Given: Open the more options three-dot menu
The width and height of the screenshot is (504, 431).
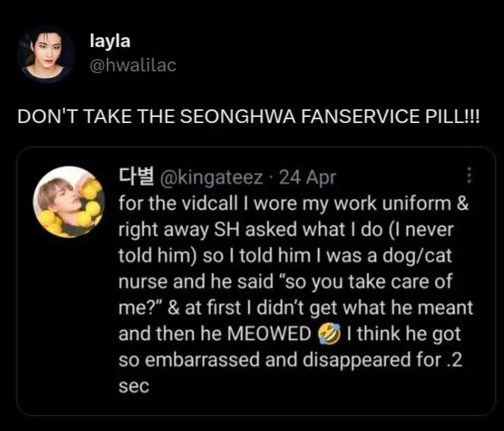Looking at the screenshot, I should click(470, 177).
